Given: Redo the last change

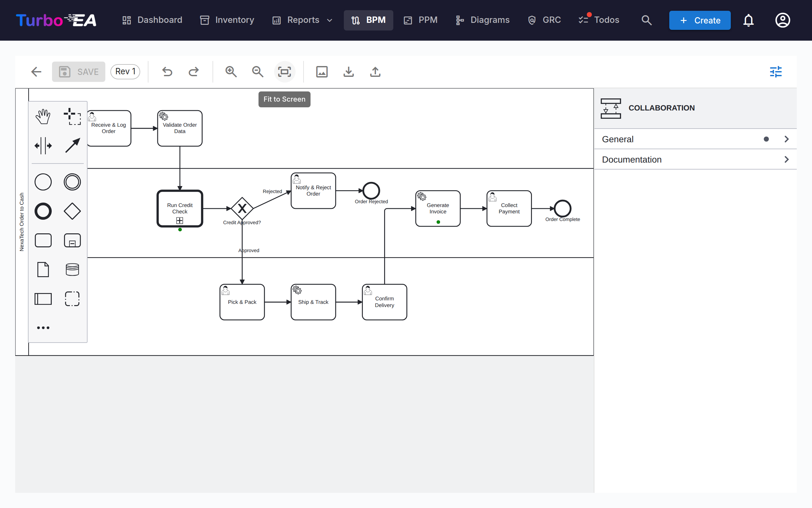Looking at the screenshot, I should [193, 71].
